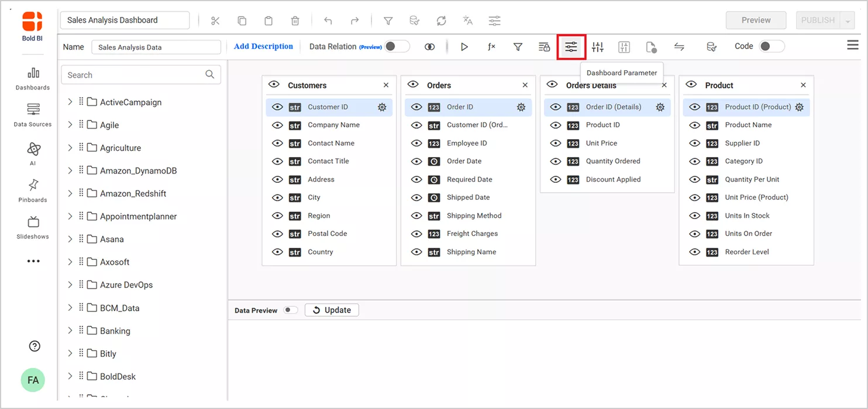Toggle visibility of Unit Price column

coord(556,143)
